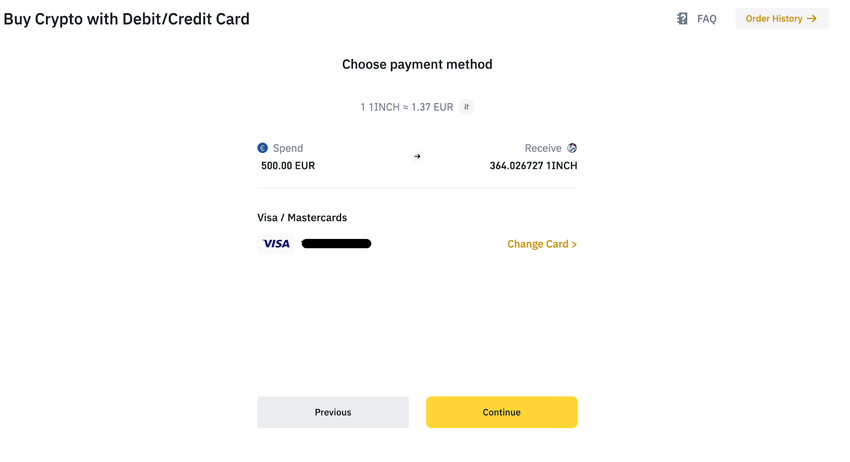Click the FAQ book icon
This screenshot has height=462, width=850.
682,19
